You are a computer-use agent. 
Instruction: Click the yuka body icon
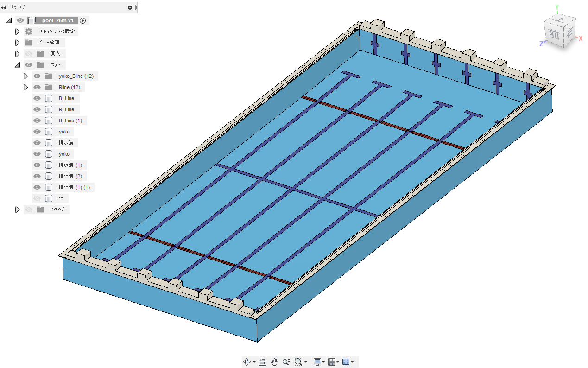pos(49,132)
